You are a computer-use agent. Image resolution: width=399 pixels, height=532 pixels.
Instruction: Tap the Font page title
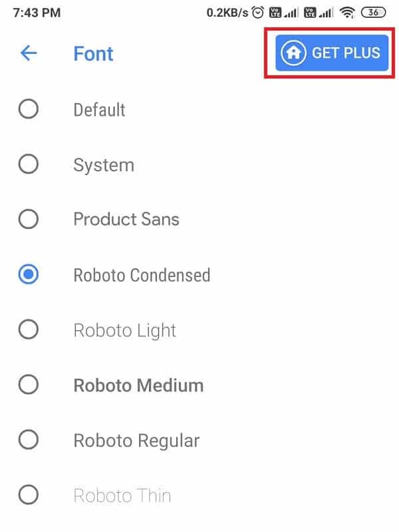pos(93,53)
